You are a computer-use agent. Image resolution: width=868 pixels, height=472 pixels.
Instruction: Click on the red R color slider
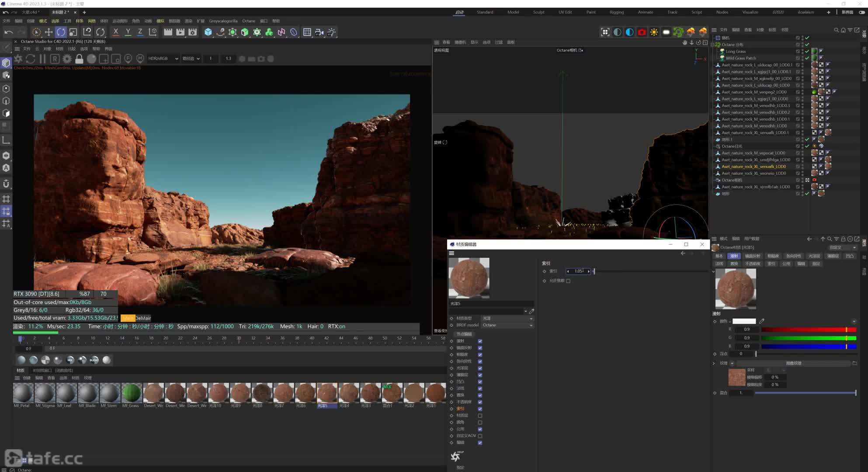click(x=809, y=330)
